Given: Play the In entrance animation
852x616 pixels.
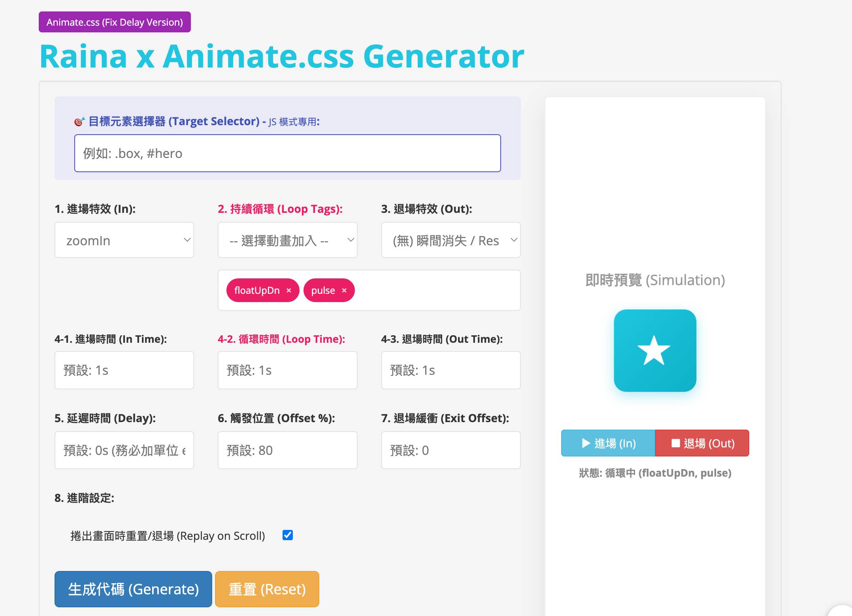Looking at the screenshot, I should (x=608, y=443).
